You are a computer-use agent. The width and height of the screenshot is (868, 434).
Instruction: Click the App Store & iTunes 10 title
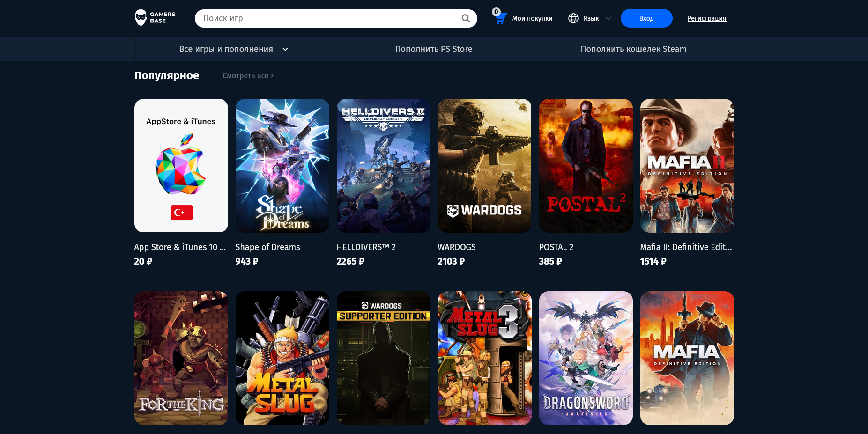(180, 247)
